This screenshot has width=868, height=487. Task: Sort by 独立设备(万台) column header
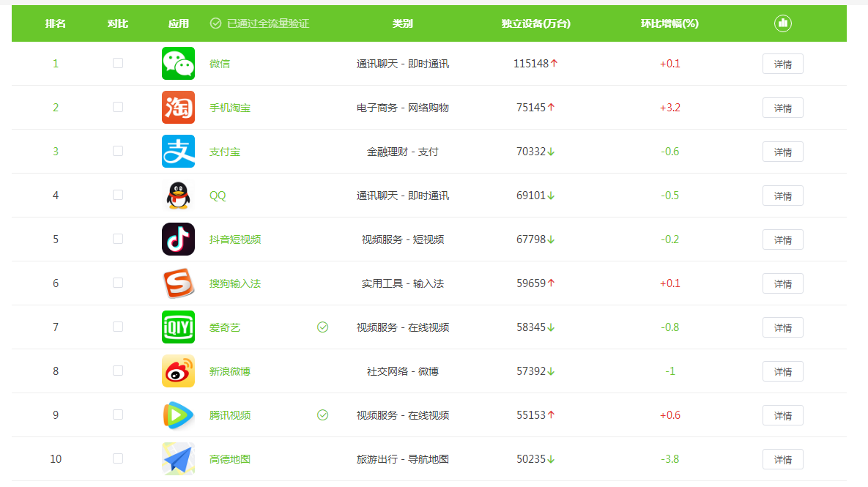click(x=536, y=23)
